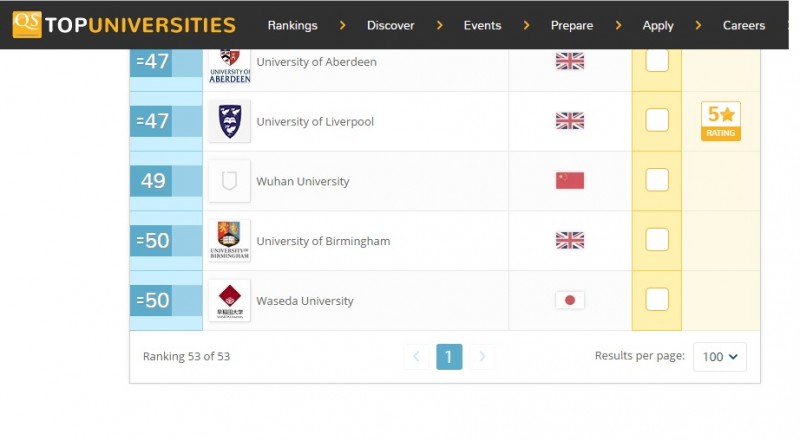800x440 pixels.
Task: Tick the compare checkbox for University of Aberdeen
Action: 657,60
